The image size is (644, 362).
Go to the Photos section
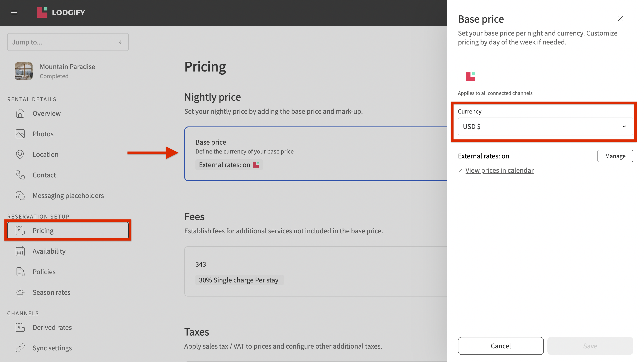(68, 134)
